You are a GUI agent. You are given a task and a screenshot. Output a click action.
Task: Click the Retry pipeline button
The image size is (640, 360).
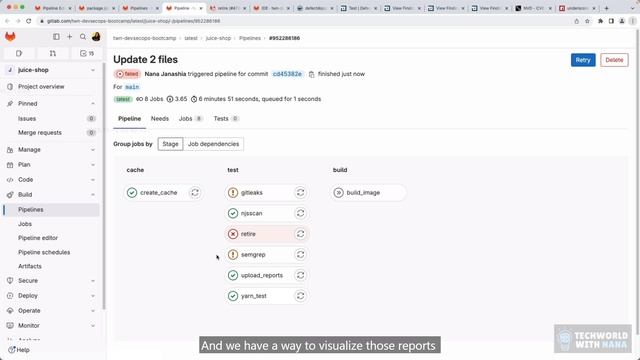(x=583, y=60)
